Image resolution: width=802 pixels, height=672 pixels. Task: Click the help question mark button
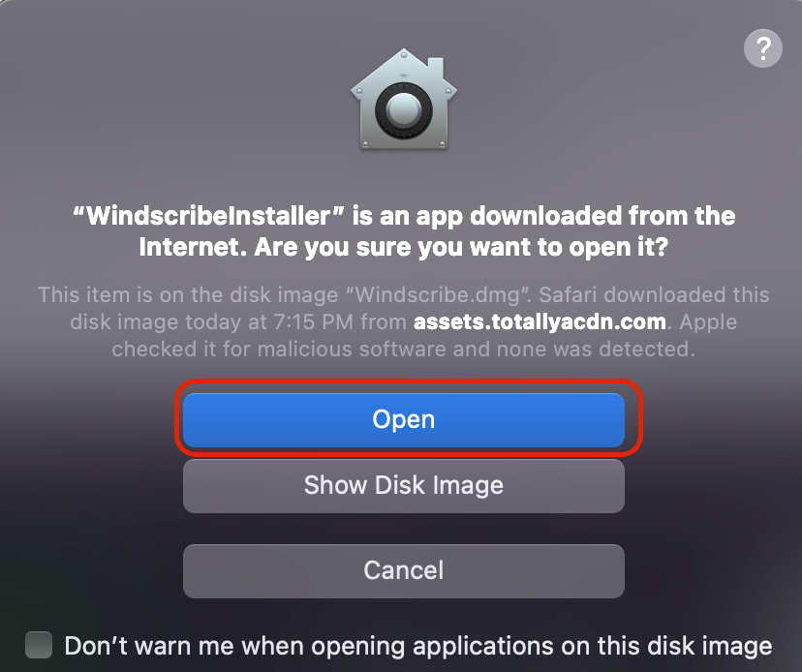pos(762,48)
